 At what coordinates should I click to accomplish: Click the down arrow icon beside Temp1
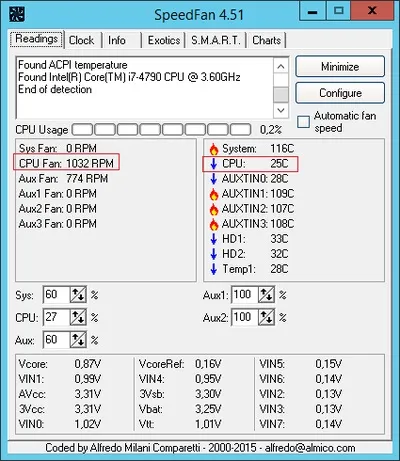pyautogui.click(x=214, y=269)
